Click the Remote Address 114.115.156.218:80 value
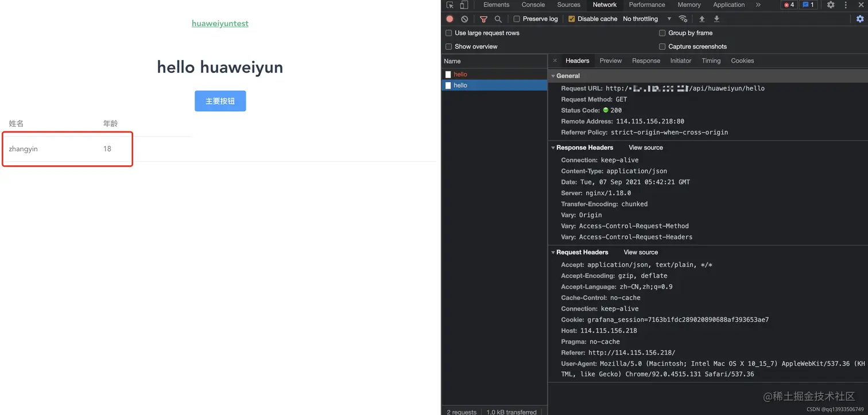868x415 pixels. [650, 121]
